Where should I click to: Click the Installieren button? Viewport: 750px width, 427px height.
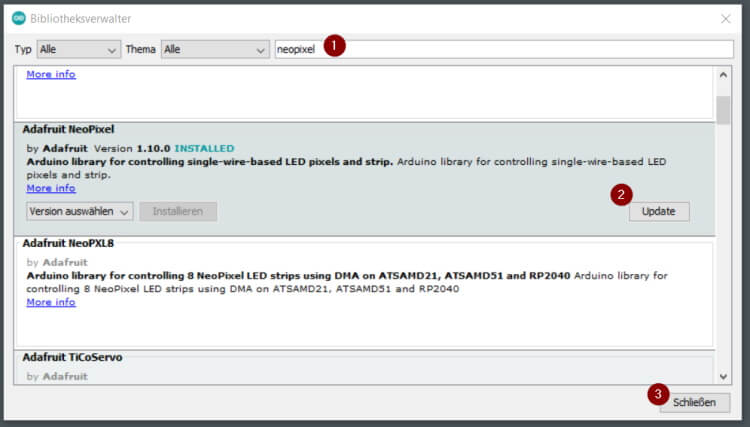(178, 211)
